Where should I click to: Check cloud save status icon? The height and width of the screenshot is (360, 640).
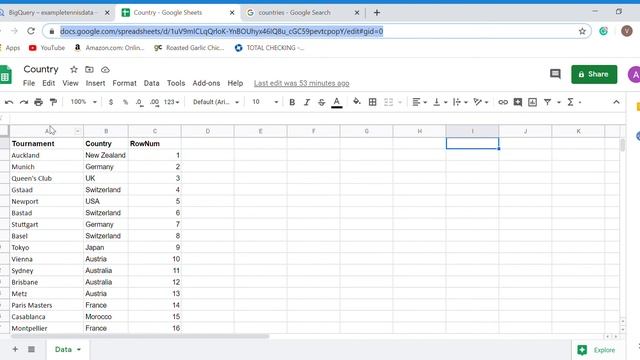(x=105, y=69)
